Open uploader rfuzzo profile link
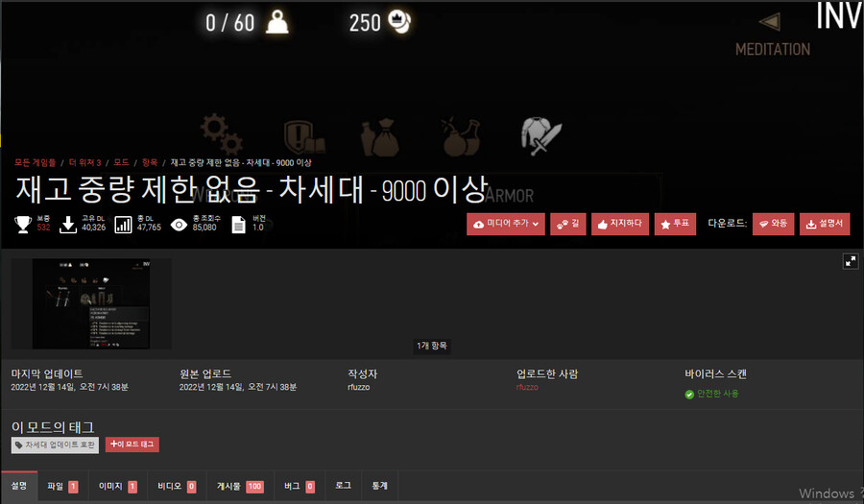The image size is (864, 504). pyautogui.click(x=527, y=387)
